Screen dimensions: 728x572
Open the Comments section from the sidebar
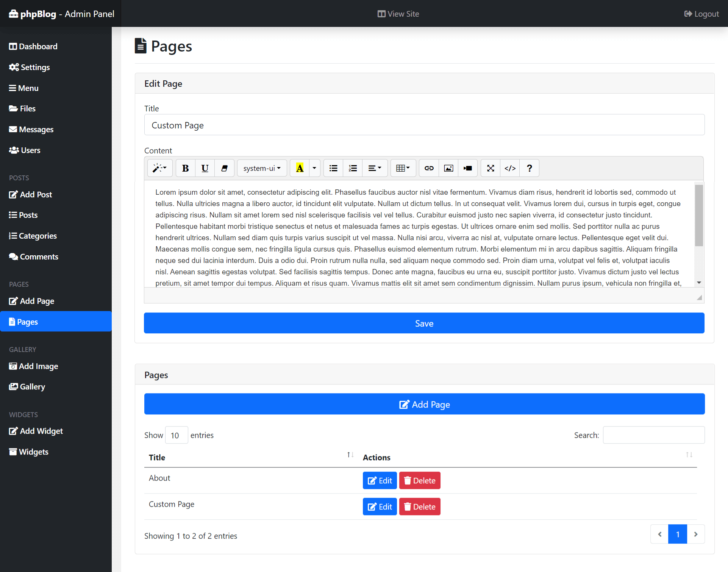click(x=38, y=256)
